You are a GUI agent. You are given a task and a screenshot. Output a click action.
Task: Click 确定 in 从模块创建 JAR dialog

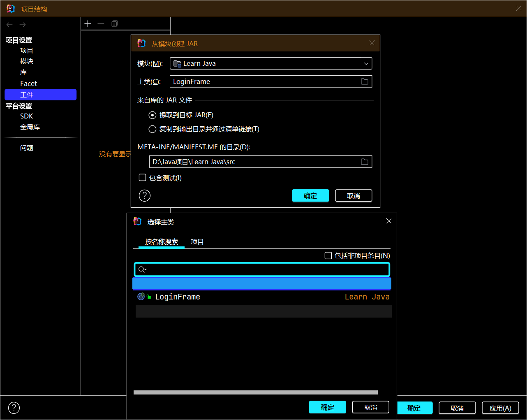(x=310, y=196)
